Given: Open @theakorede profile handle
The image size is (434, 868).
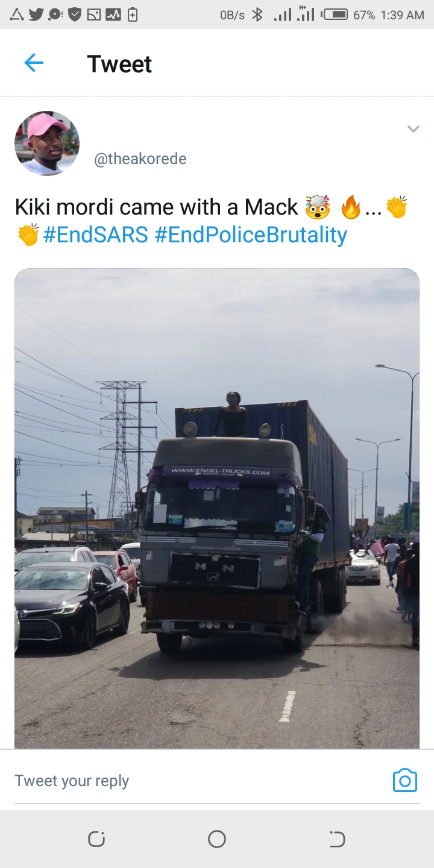Looking at the screenshot, I should point(140,159).
